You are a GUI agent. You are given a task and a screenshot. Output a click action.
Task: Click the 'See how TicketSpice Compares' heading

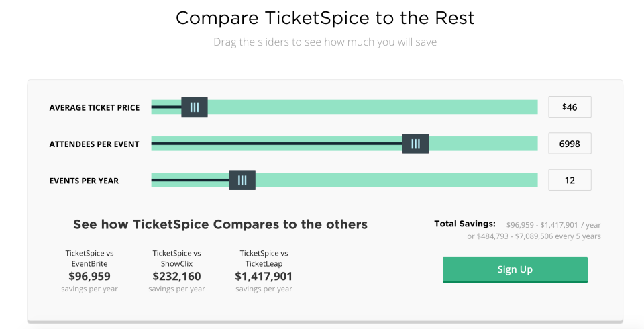tap(220, 224)
